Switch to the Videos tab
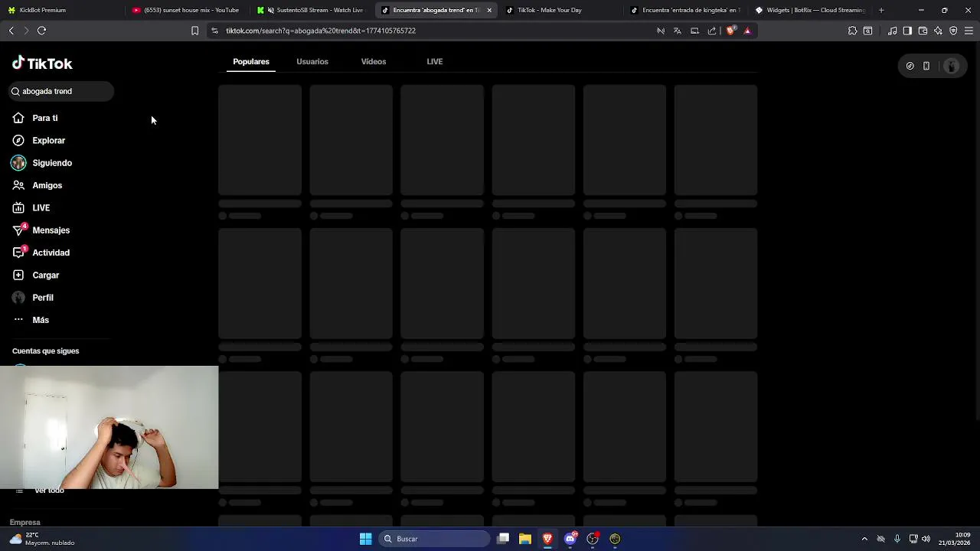 pyautogui.click(x=374, y=61)
